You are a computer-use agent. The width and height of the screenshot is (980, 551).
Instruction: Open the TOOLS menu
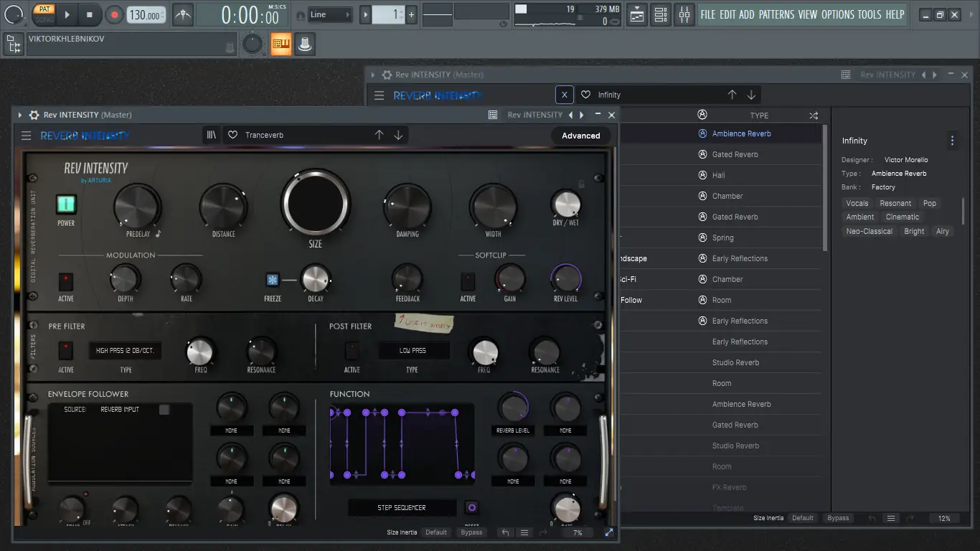click(x=869, y=14)
